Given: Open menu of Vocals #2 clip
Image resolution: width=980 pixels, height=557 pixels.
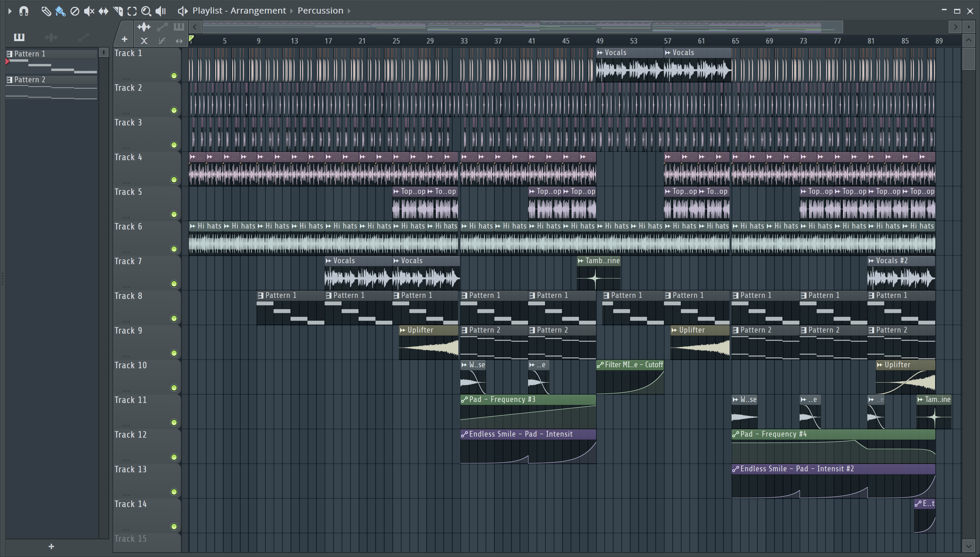Looking at the screenshot, I should tap(871, 261).
